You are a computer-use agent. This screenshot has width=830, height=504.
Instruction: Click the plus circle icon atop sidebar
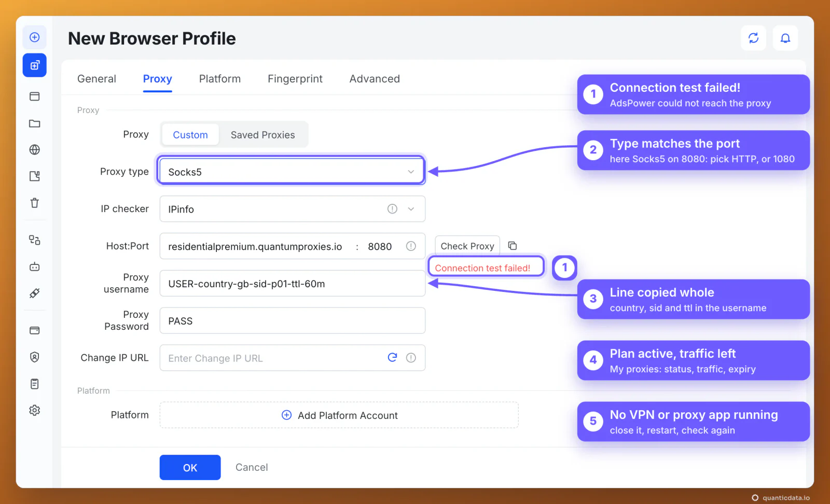tap(35, 37)
